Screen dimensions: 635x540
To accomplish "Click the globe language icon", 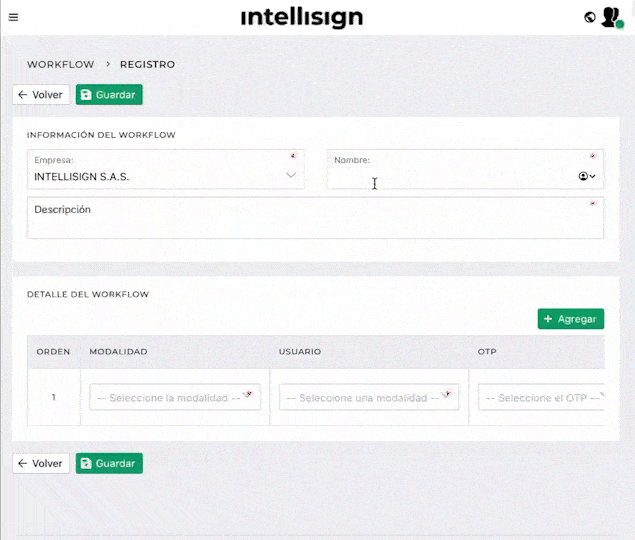I will [x=590, y=17].
